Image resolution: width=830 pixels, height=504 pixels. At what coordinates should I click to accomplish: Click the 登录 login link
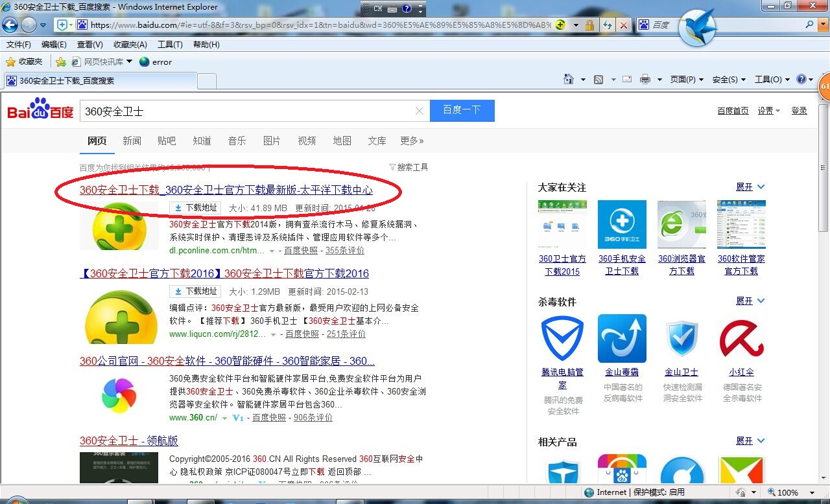click(799, 111)
